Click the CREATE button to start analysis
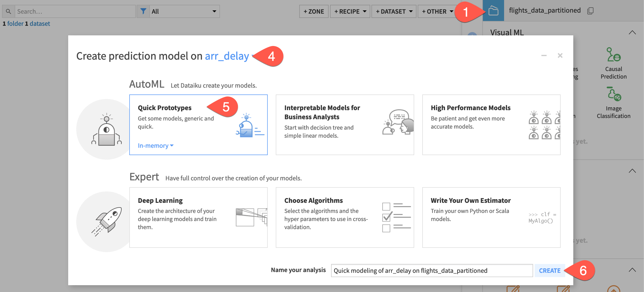 tap(550, 270)
